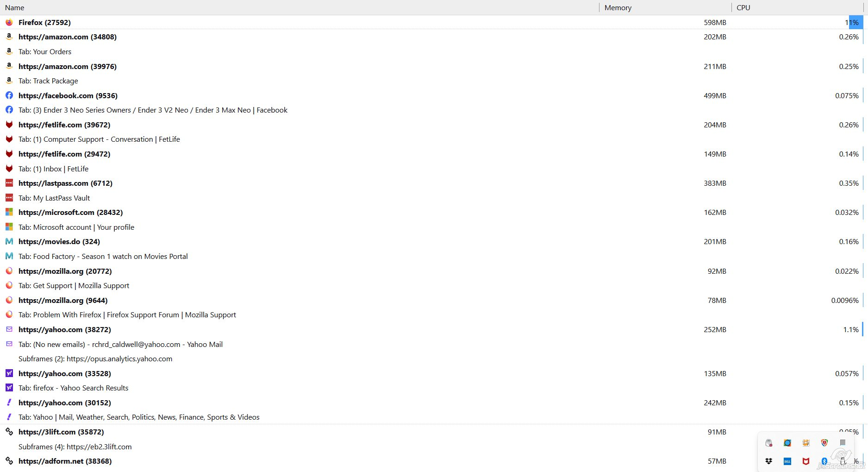Click the Yahoo Search icon beside https://yahoo.com (33528)
The width and height of the screenshot is (868, 472).
pyautogui.click(x=9, y=373)
